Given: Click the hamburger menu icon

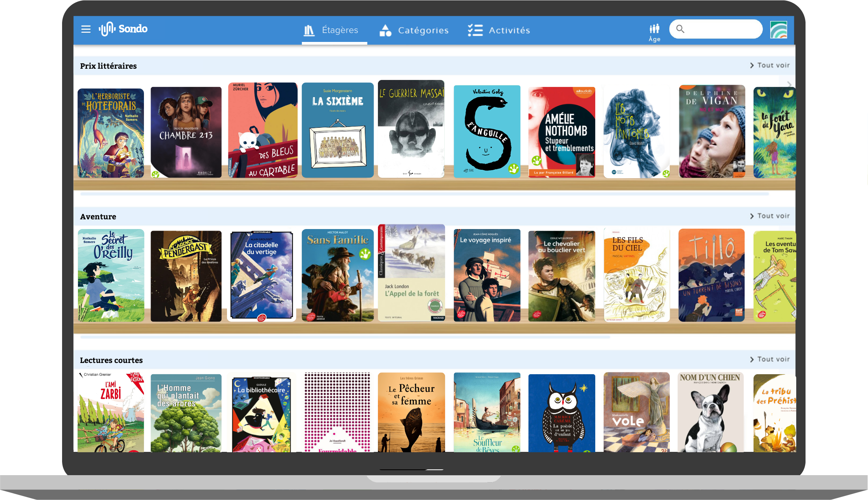Looking at the screenshot, I should click(x=86, y=29).
